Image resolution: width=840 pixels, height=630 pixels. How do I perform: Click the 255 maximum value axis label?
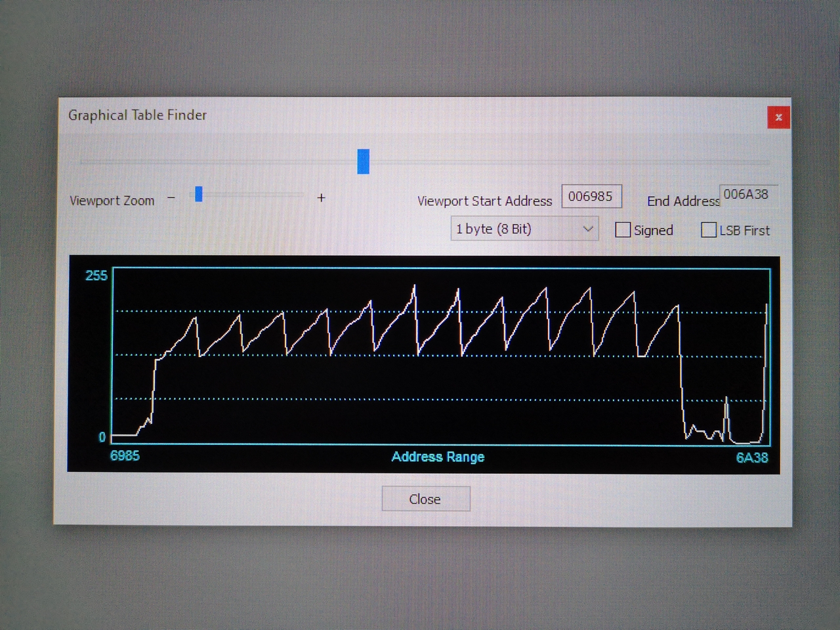click(x=96, y=276)
